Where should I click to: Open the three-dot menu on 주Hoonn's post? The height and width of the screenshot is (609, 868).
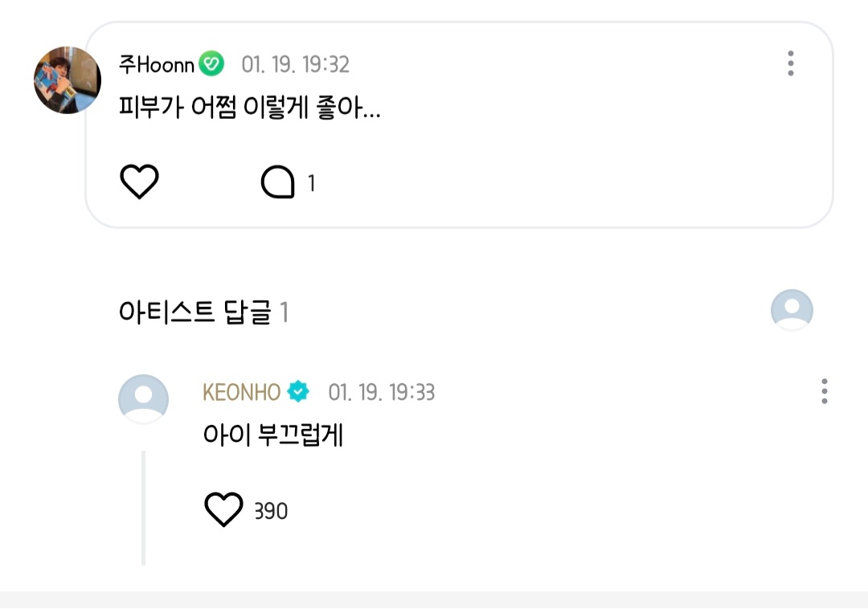[x=791, y=63]
